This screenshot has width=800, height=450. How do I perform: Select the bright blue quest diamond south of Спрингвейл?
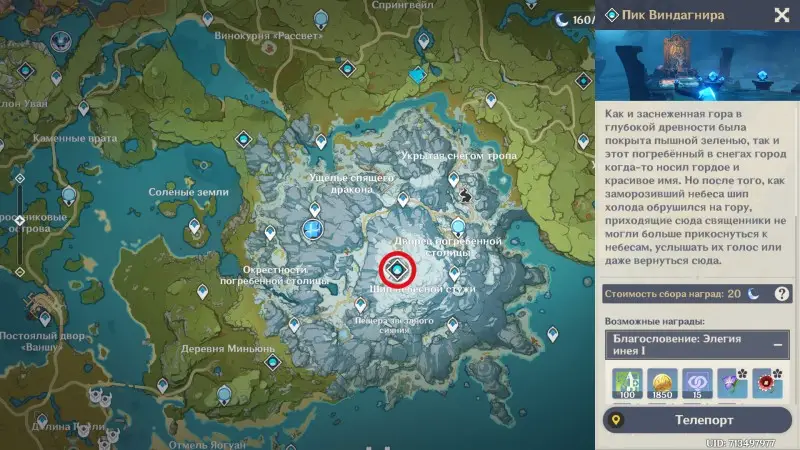[x=418, y=76]
